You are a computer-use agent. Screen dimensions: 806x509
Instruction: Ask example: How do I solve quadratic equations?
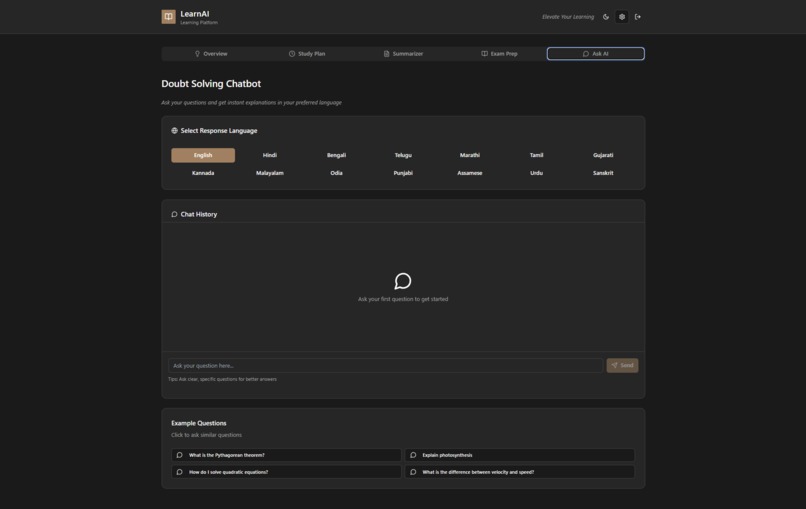(x=286, y=472)
